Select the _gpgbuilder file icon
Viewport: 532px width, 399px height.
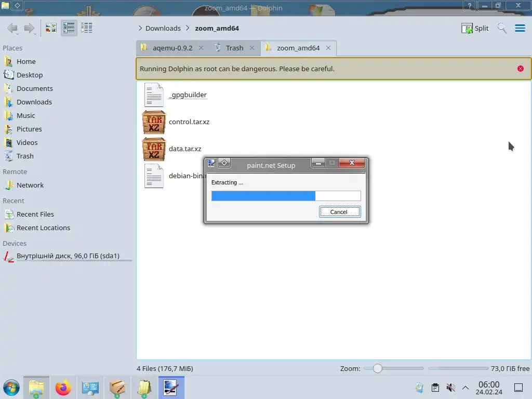click(154, 95)
